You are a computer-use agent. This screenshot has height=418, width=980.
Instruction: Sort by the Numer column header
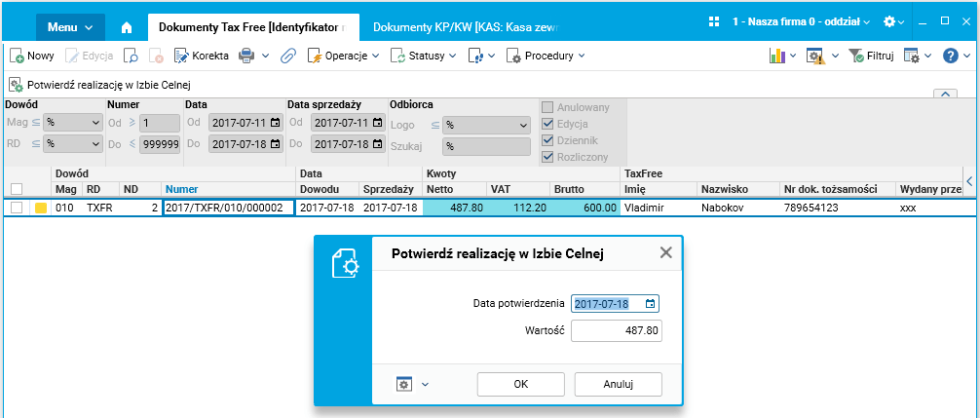click(x=182, y=189)
